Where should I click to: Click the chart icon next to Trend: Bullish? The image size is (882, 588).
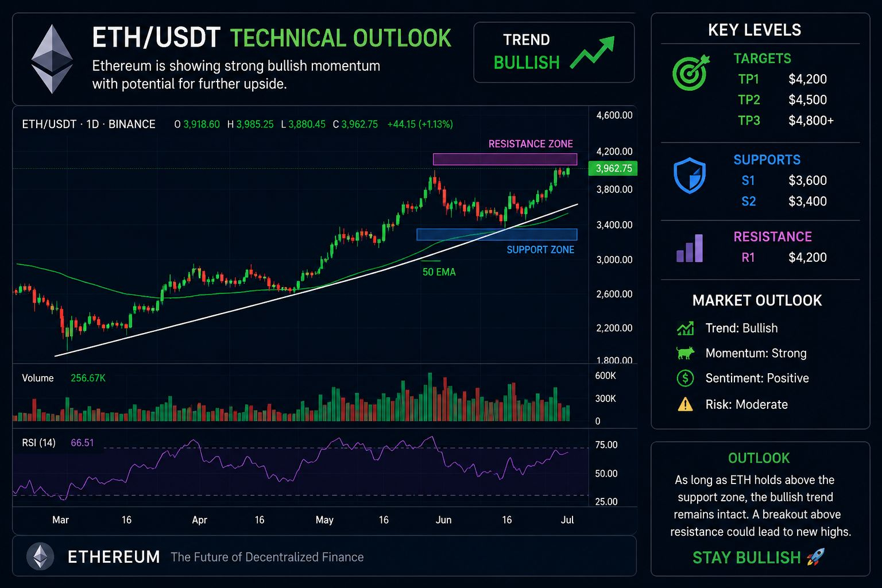pyautogui.click(x=685, y=328)
